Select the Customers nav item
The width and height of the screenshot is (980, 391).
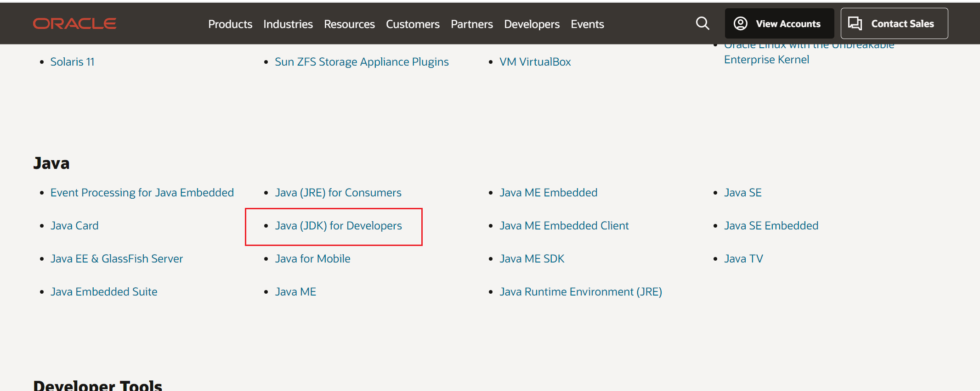413,24
